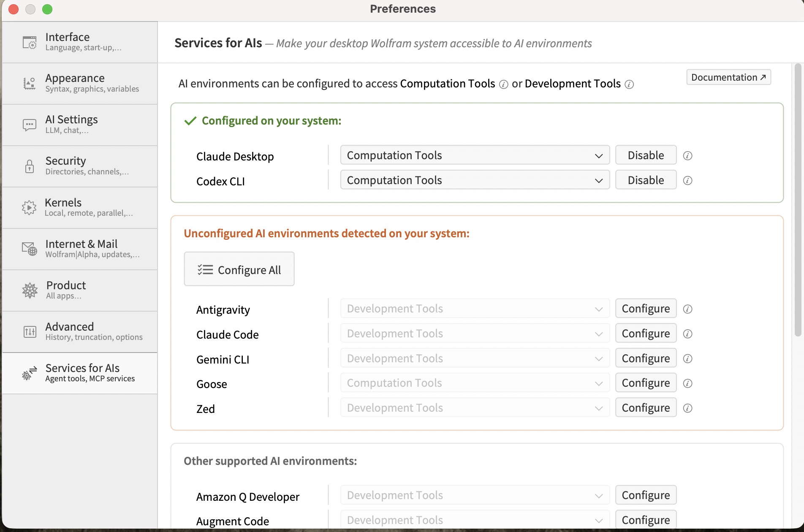Open Claude Code Development Tools dropdown
The width and height of the screenshot is (804, 532).
pos(475,333)
